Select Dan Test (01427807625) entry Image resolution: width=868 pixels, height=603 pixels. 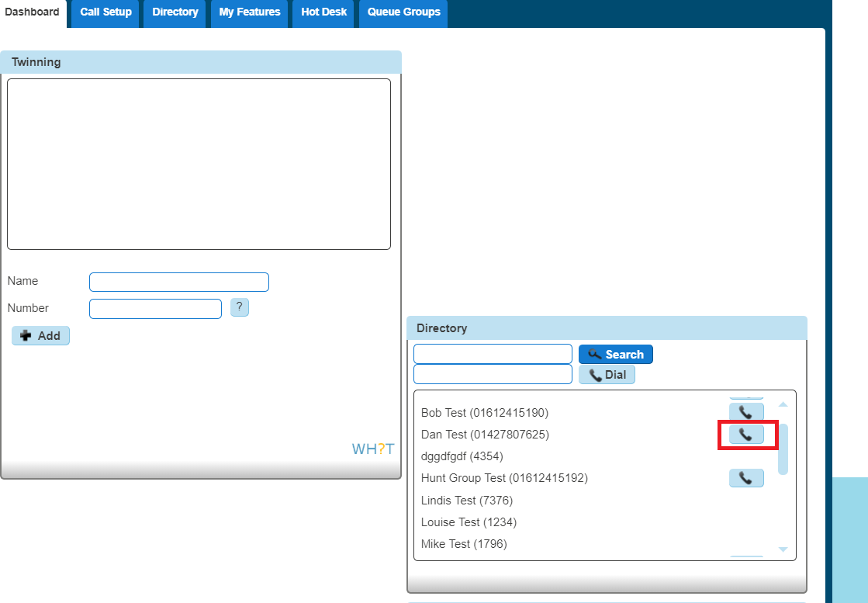485,435
